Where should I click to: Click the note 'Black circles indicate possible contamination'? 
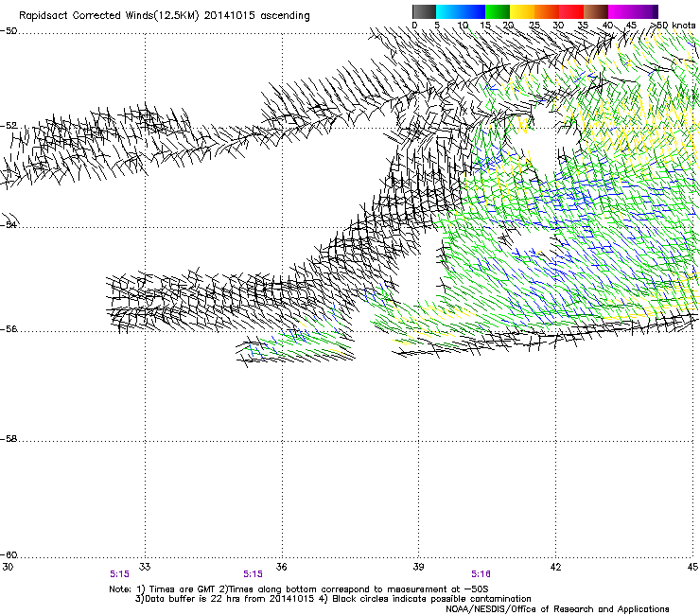click(x=431, y=599)
